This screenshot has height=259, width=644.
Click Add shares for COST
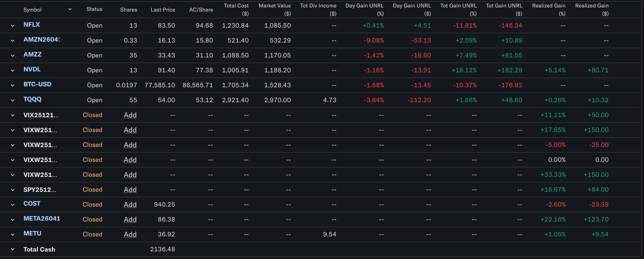pyautogui.click(x=130, y=205)
